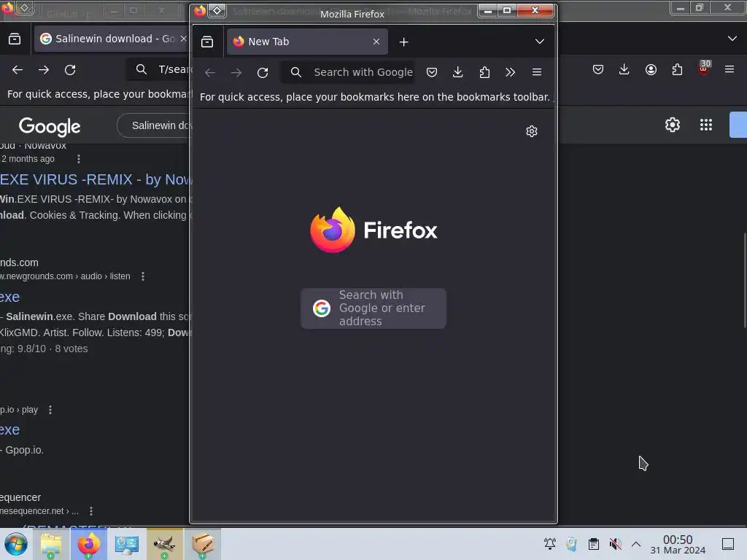The image size is (747, 560).
Task: Open Firefox View in the background window
Action: click(15, 39)
